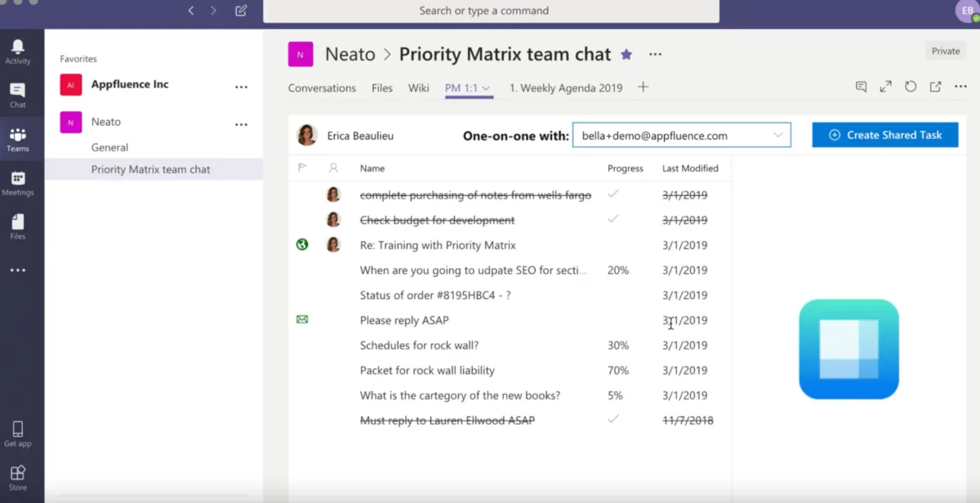Open the 1. Weekly Agenda 2019 tab
The width and height of the screenshot is (980, 503).
(x=566, y=88)
